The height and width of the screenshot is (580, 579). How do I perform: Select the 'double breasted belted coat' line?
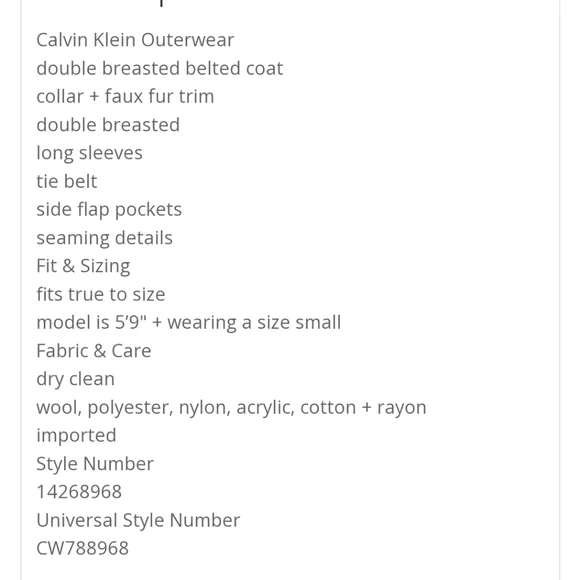(159, 68)
